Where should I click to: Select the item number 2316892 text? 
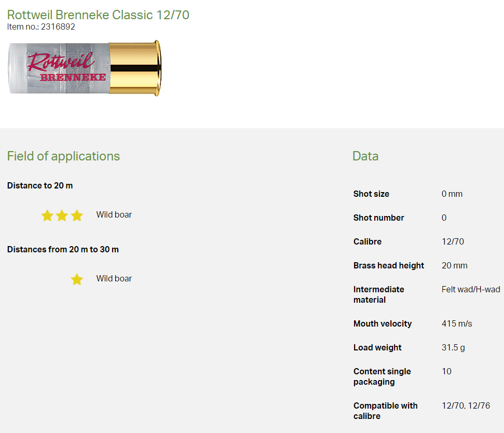pos(58,26)
